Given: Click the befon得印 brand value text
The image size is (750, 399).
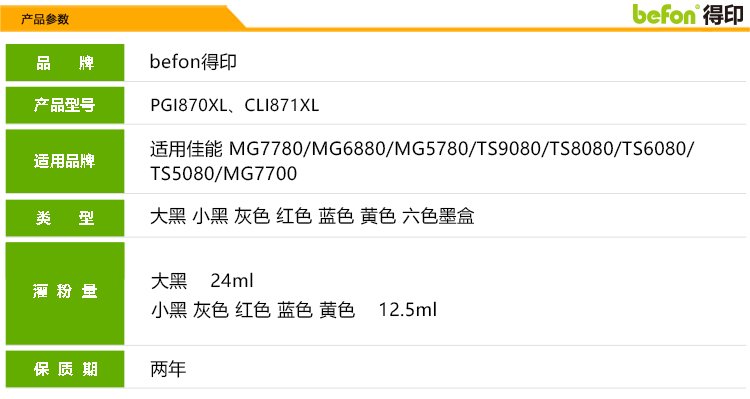Looking at the screenshot, I should tap(193, 62).
